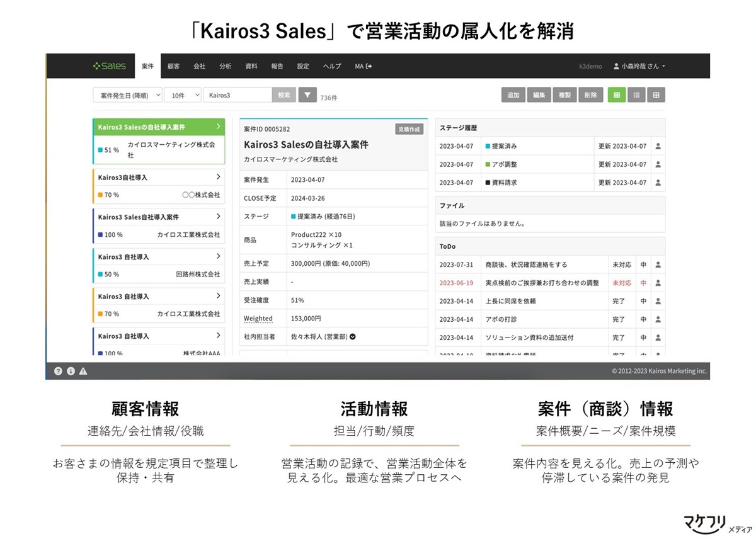Viewport: 756px width, 539px height.
Task: Click person icon in 提案済み stage row
Action: 658,146
